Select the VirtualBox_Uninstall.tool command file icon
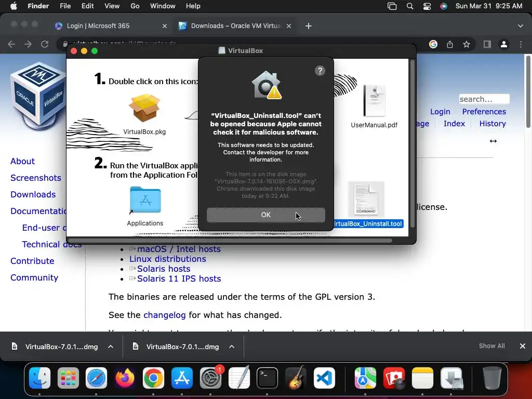Image resolution: width=532 pixels, height=399 pixels. (366, 199)
